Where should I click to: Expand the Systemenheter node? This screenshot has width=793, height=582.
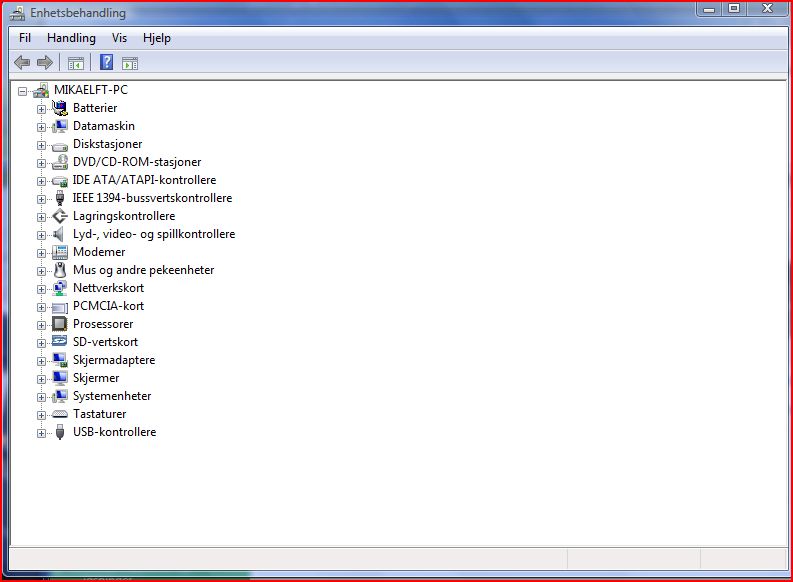pyautogui.click(x=41, y=397)
